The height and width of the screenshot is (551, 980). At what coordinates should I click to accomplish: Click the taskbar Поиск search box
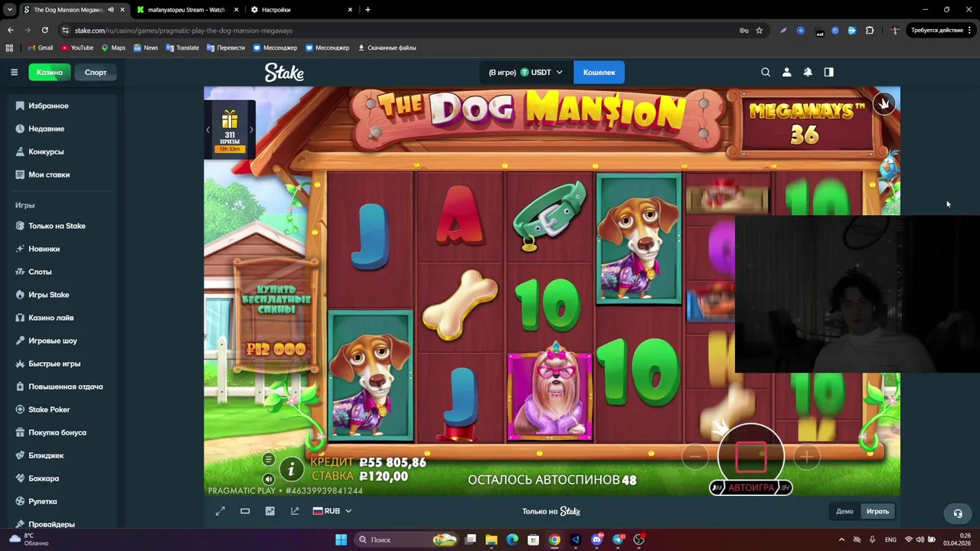(406, 540)
